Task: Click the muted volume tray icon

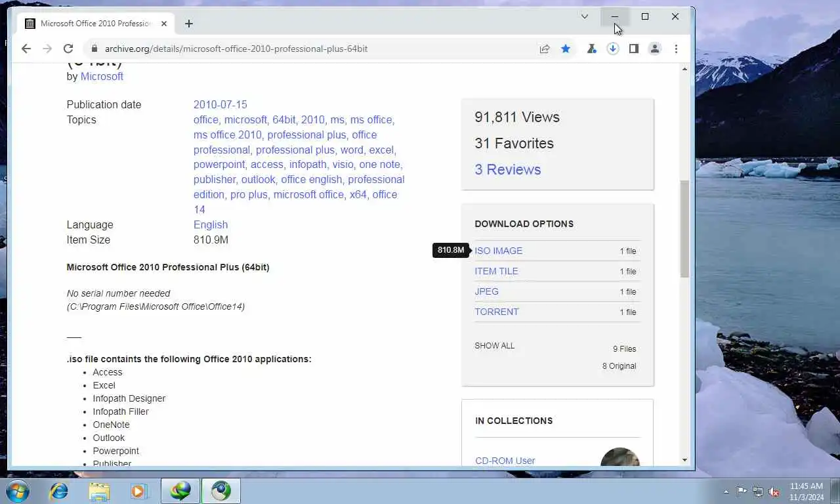Action: (774, 492)
